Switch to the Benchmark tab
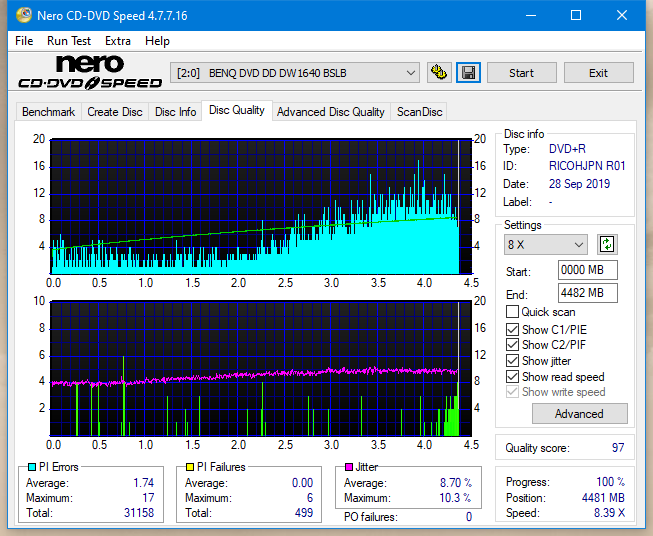This screenshot has height=536, width=653. [x=49, y=112]
